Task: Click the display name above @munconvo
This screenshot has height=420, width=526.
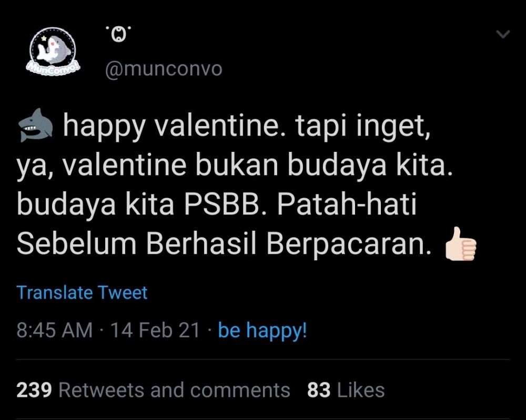Action: pyautogui.click(x=119, y=36)
